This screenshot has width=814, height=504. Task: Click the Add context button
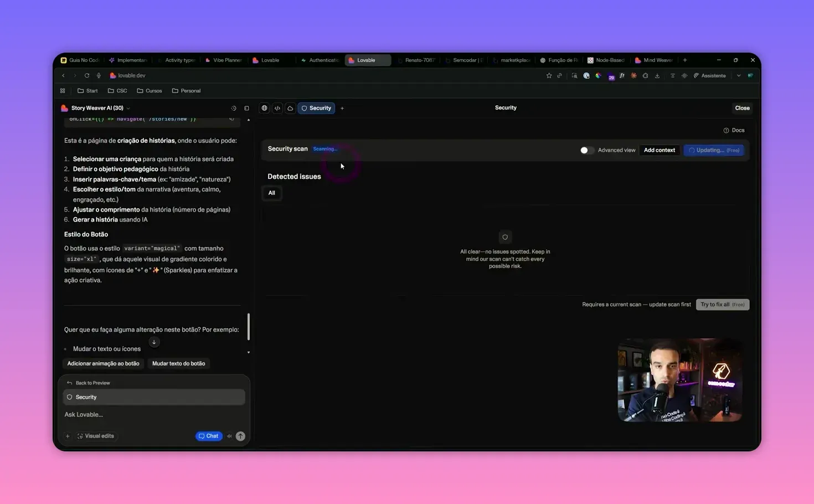click(659, 150)
